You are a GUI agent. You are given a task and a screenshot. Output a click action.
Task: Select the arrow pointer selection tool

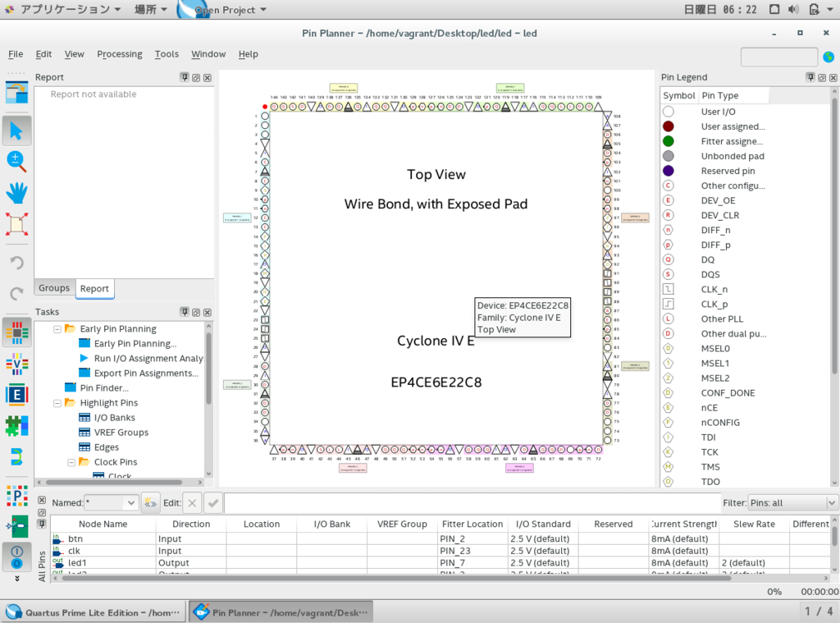(x=16, y=131)
